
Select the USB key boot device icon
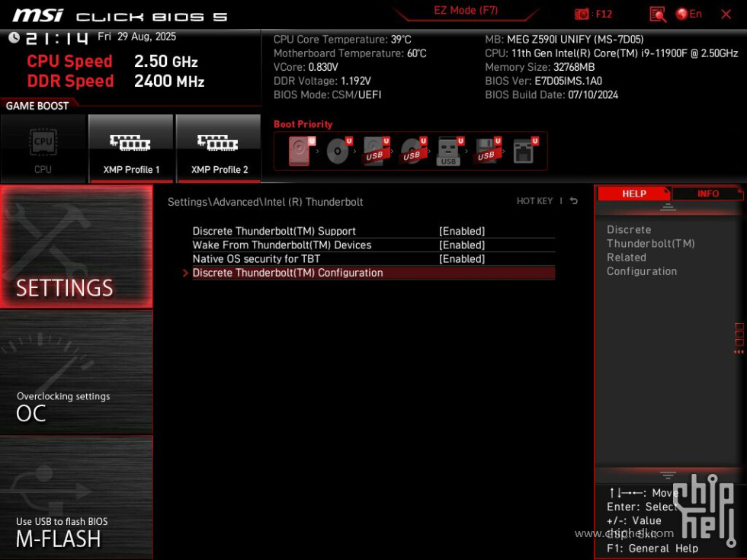[450, 151]
